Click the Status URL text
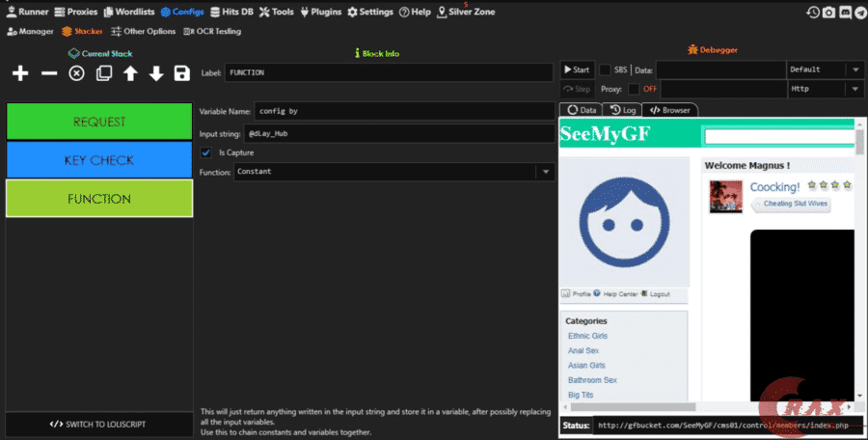 click(x=723, y=426)
